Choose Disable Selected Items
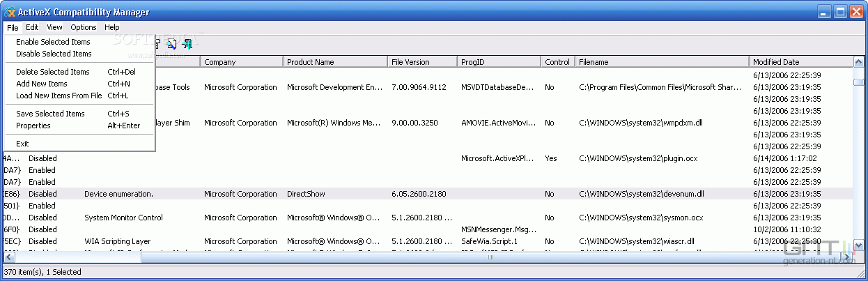Image resolution: width=868 pixels, height=281 pixels. point(79,54)
